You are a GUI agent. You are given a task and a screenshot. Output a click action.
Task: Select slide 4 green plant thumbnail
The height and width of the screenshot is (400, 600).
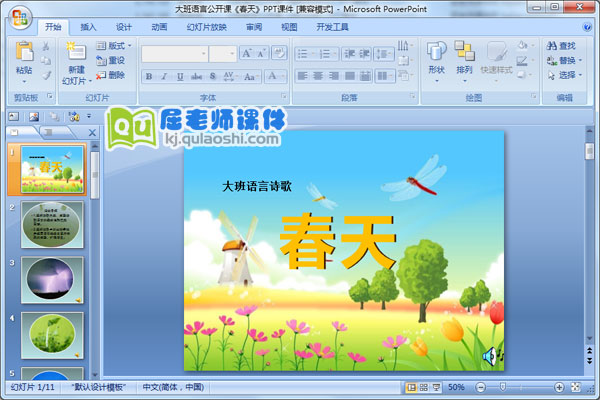tap(52, 336)
